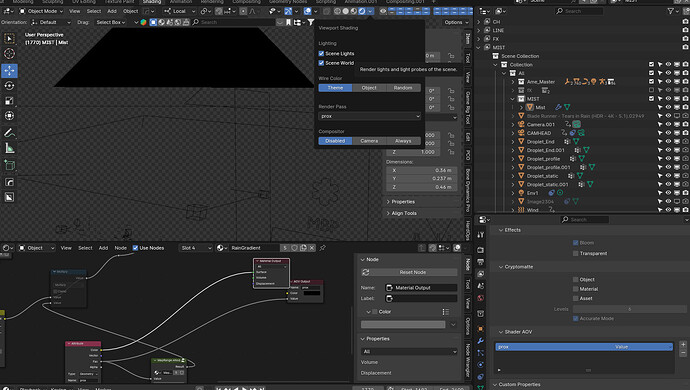The image size is (690, 390).
Task: Open node editor Node menu
Action: 121,248
